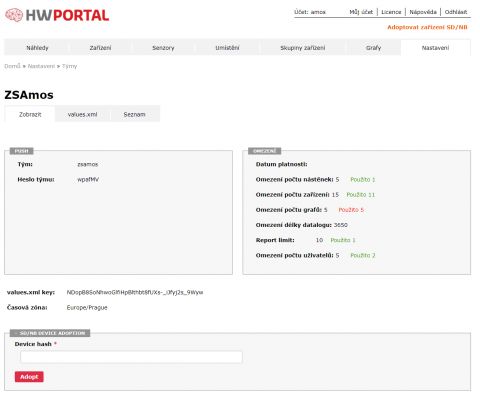Viewport: 480px width, 399px height.
Task: Click the PUSH panel header label
Action: coord(22,151)
